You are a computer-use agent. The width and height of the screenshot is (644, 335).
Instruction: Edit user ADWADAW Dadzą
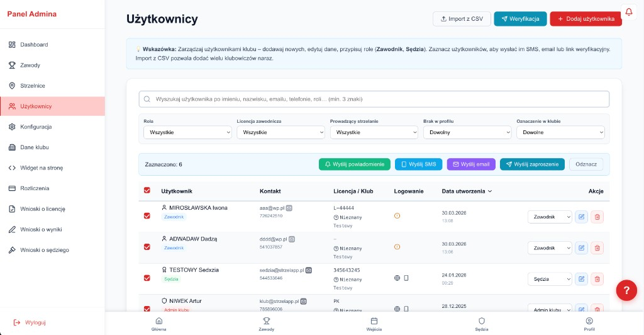(x=581, y=248)
